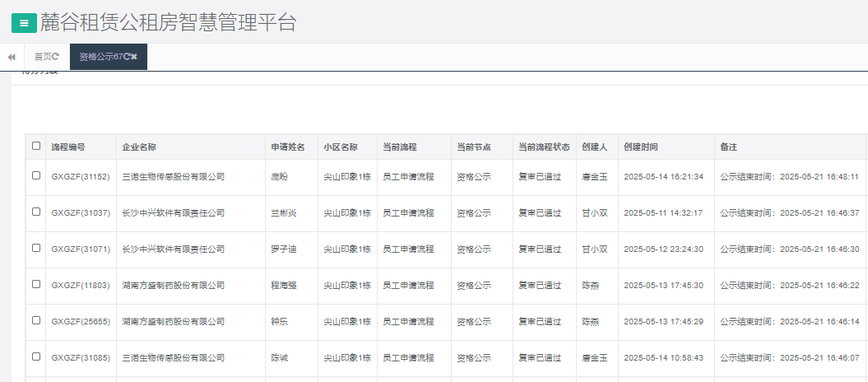Screen dimensions: 868x382
Task: Select process number GXGZF(31085)
Action: 81,358
